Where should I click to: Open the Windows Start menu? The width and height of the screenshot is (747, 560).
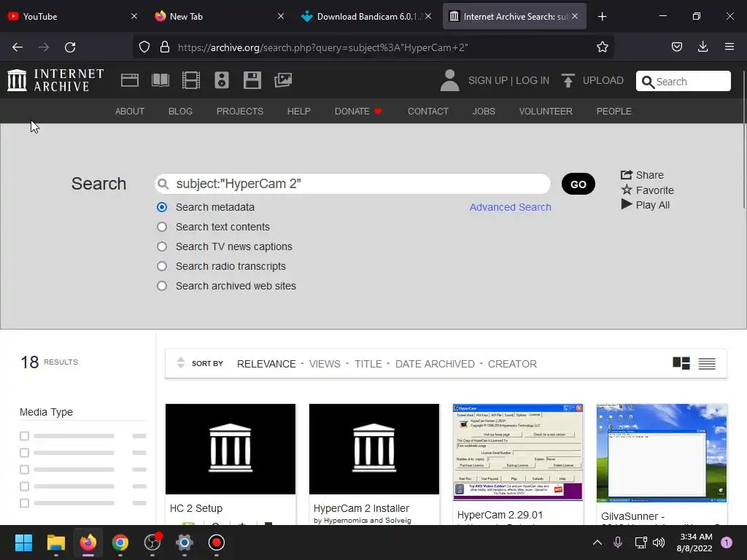[23, 542]
